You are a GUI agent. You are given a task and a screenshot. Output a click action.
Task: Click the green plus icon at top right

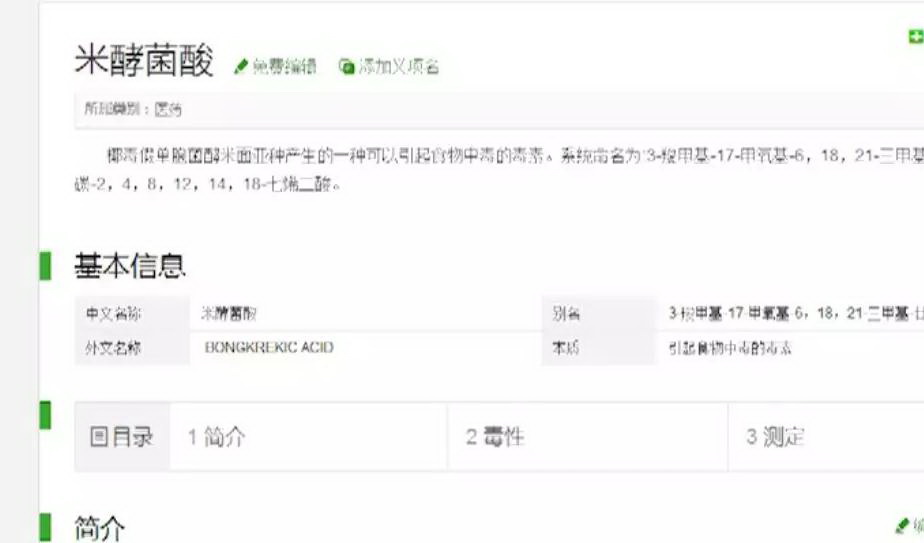tap(915, 37)
